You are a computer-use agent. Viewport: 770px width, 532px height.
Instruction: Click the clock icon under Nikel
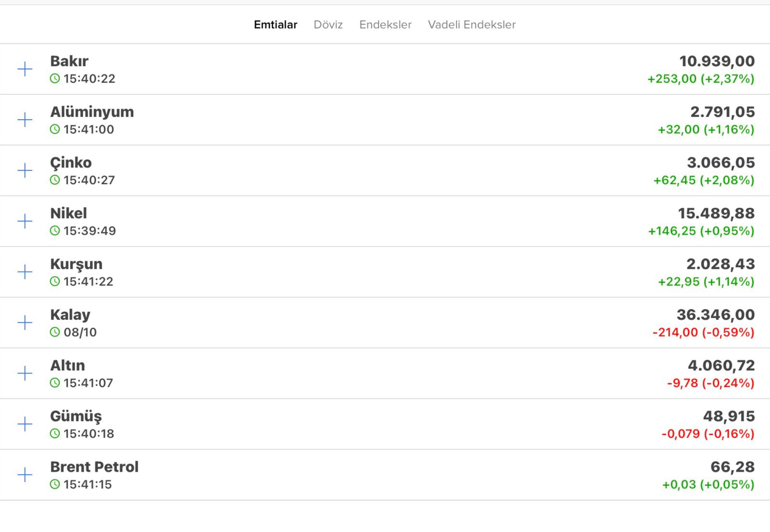[55, 231]
